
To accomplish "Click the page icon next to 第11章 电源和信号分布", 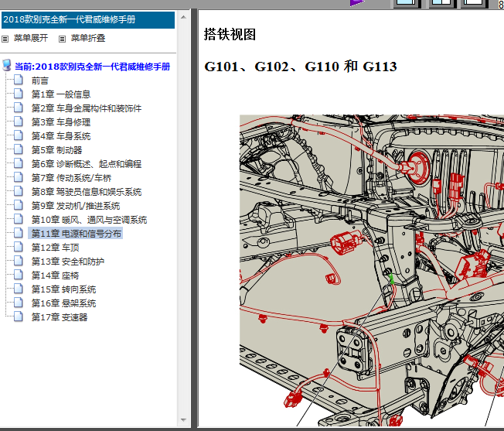I will (x=19, y=233).
